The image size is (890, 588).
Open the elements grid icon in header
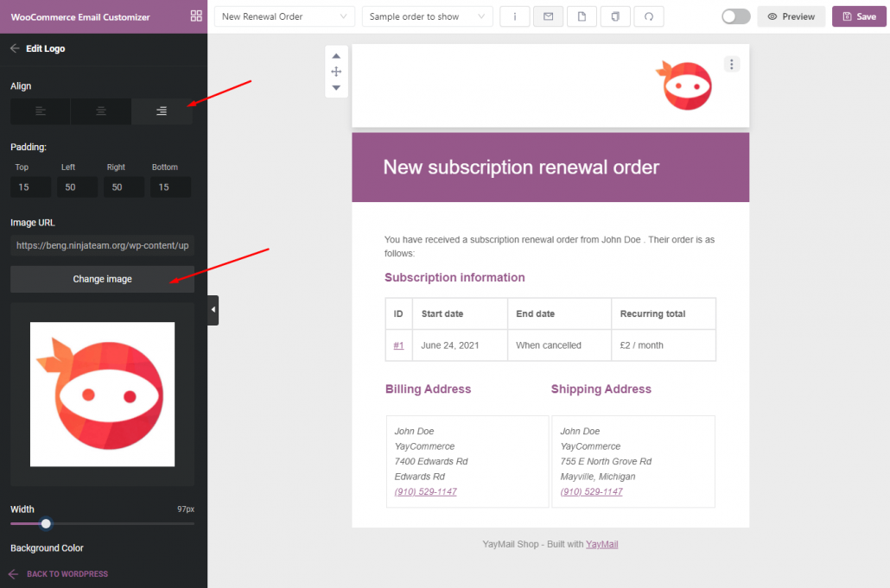pos(196,16)
